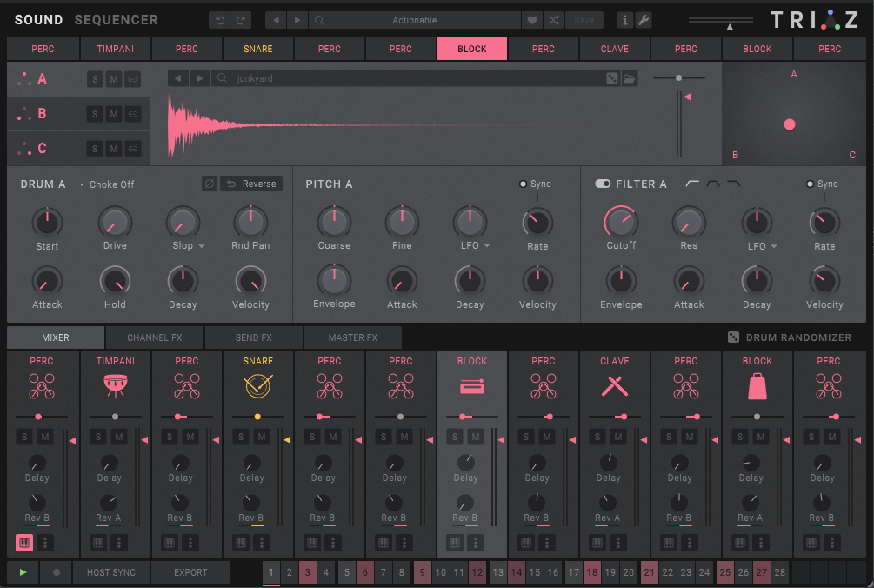Click the Export button
This screenshot has width=874, height=588.
pyautogui.click(x=190, y=572)
